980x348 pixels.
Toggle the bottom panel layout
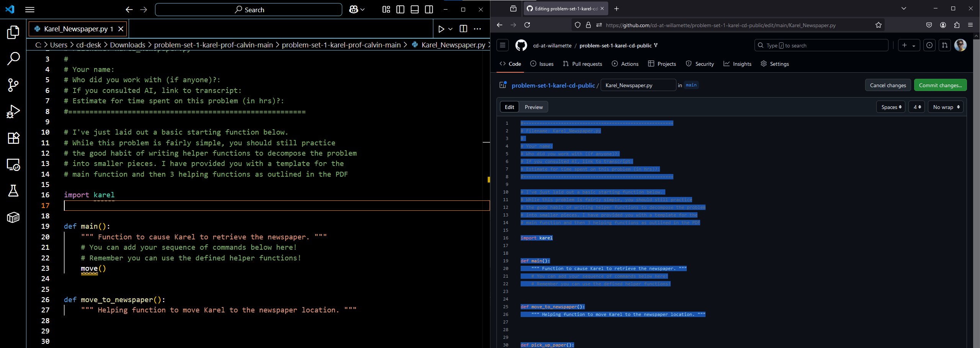(415, 10)
